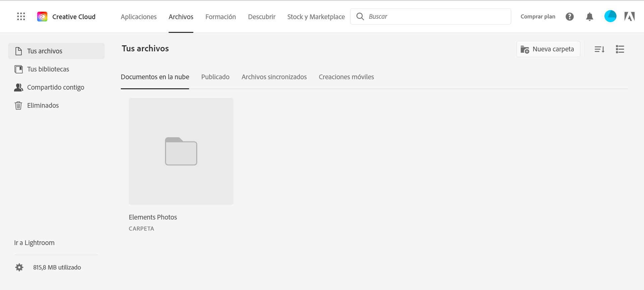Click the Ir a Lightroom link
This screenshot has width=644, height=290.
34,243
